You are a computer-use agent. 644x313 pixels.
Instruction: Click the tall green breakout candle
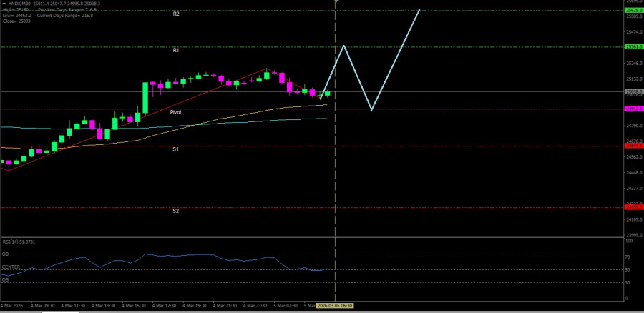click(x=145, y=98)
